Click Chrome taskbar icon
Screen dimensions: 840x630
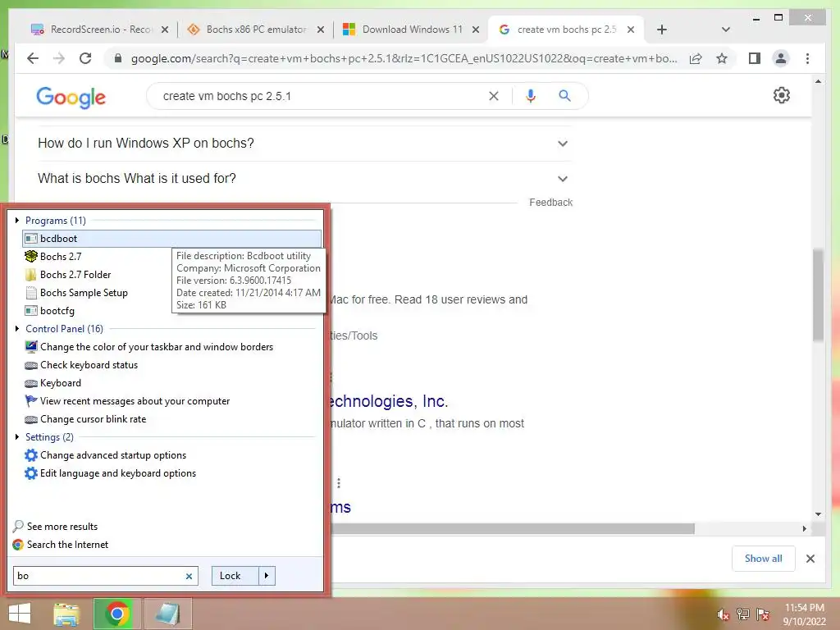coord(116,614)
